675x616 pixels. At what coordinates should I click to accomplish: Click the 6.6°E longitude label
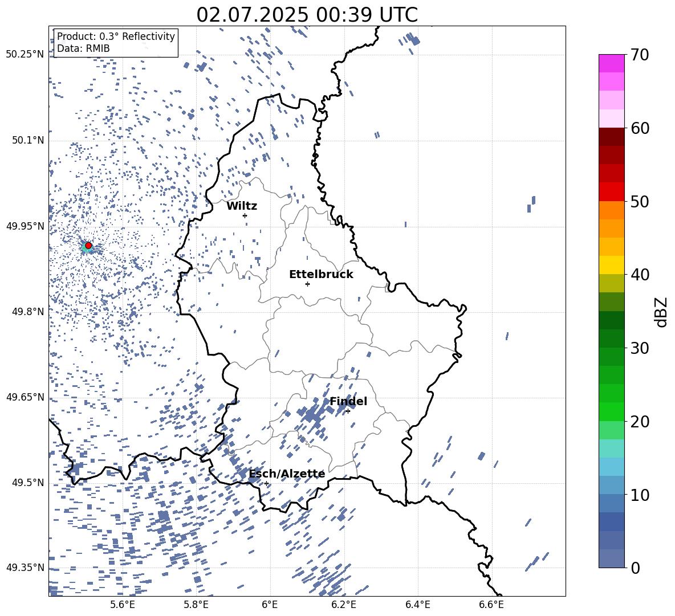click(x=491, y=605)
